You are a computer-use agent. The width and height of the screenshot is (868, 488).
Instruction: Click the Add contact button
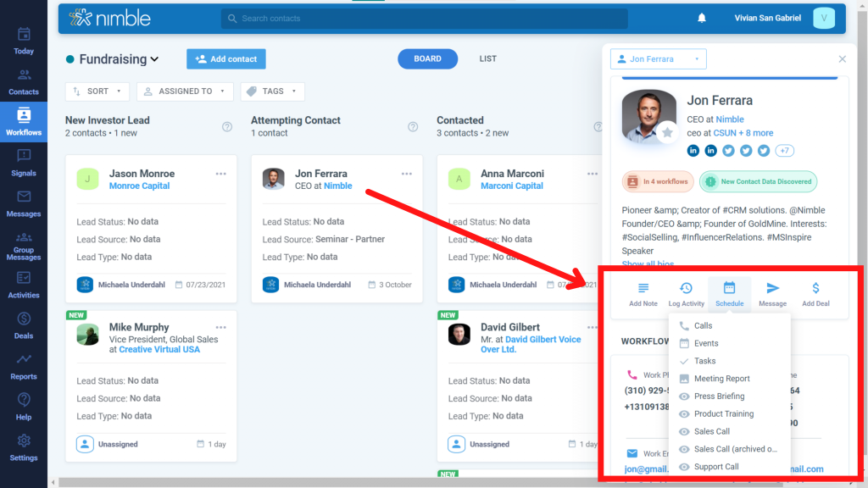(x=225, y=58)
